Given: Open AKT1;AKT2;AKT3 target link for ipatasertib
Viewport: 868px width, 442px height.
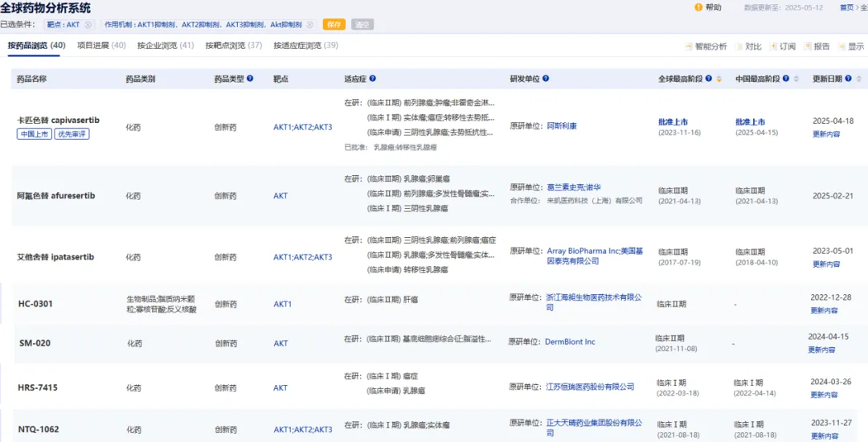Looking at the screenshot, I should pyautogui.click(x=302, y=257).
